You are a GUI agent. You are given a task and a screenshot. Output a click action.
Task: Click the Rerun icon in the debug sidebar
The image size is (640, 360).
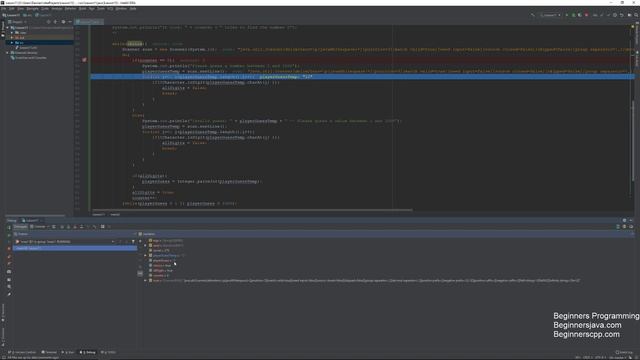9,227
